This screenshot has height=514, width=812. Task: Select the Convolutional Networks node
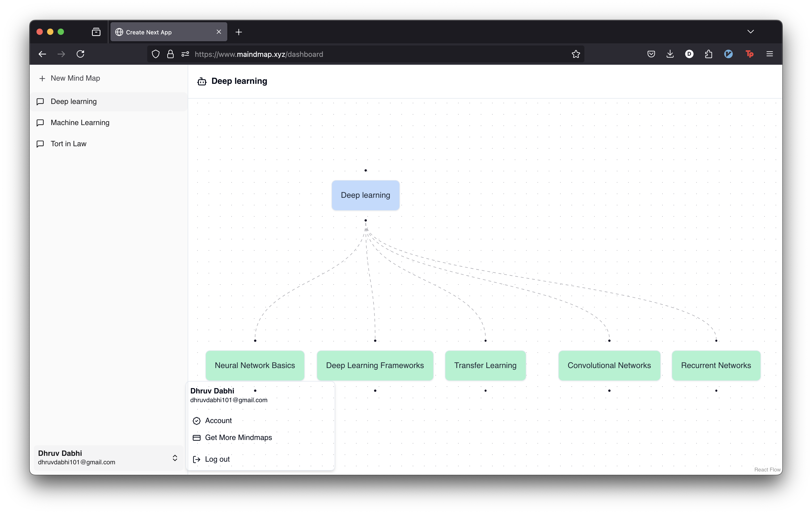(609, 365)
